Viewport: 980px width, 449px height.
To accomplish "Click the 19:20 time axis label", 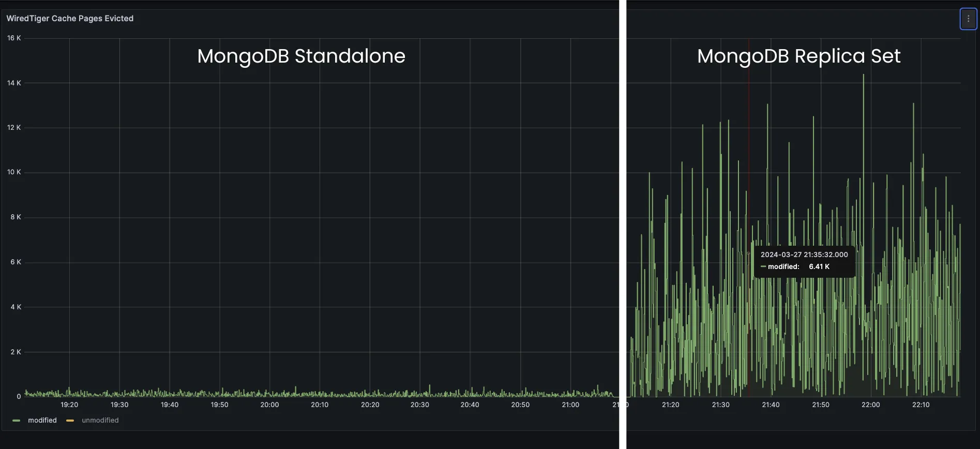I will 69,405.
